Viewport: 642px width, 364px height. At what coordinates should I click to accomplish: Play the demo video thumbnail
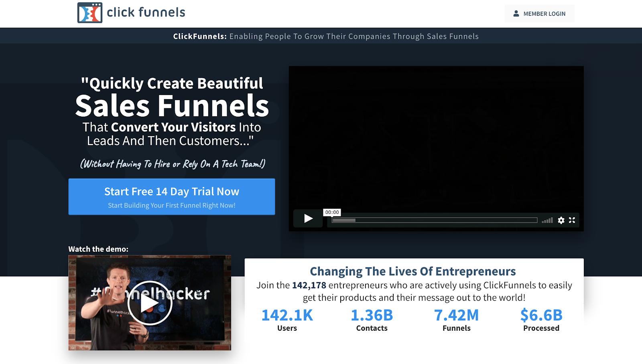pyautogui.click(x=150, y=303)
